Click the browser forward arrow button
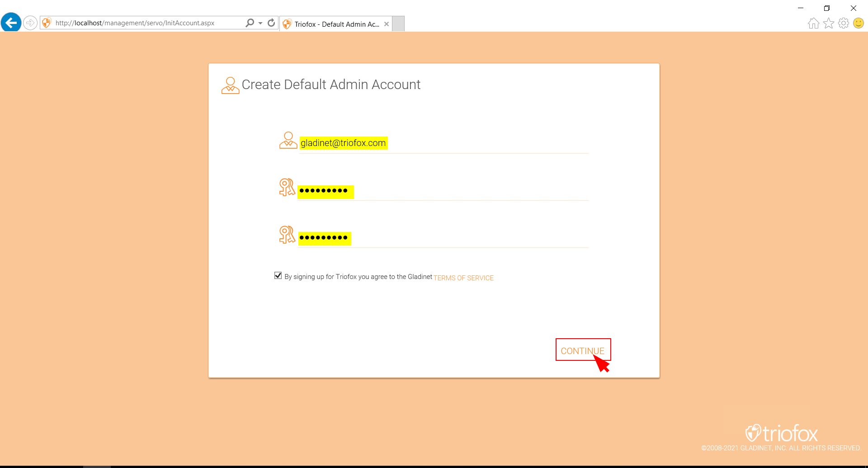Screen dimensions: 868x468 [30, 23]
